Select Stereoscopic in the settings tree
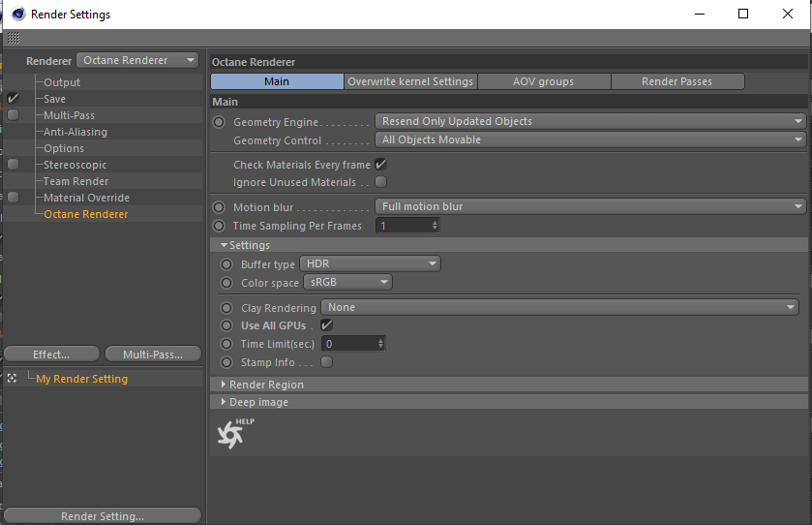This screenshot has height=525, width=812. [x=75, y=165]
